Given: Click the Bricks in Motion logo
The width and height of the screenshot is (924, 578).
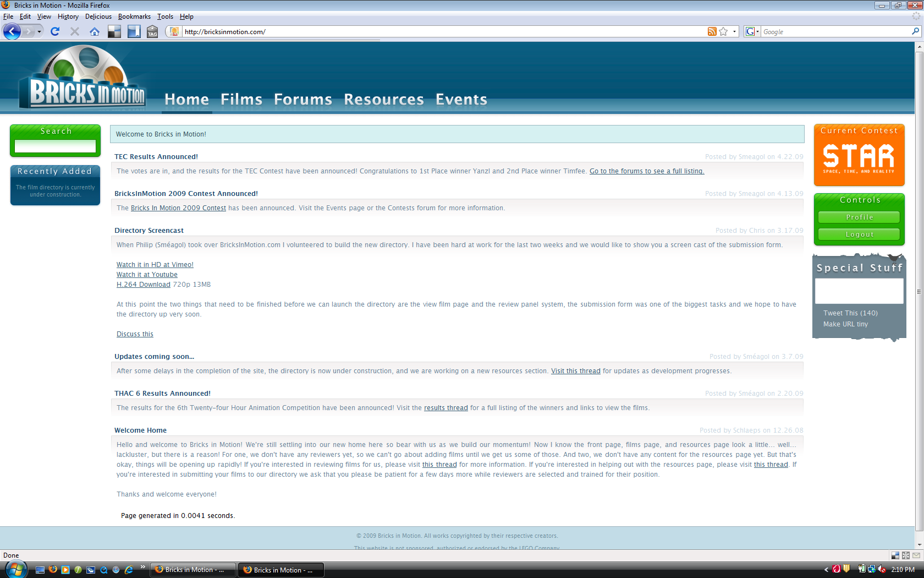Looking at the screenshot, I should (x=82, y=77).
